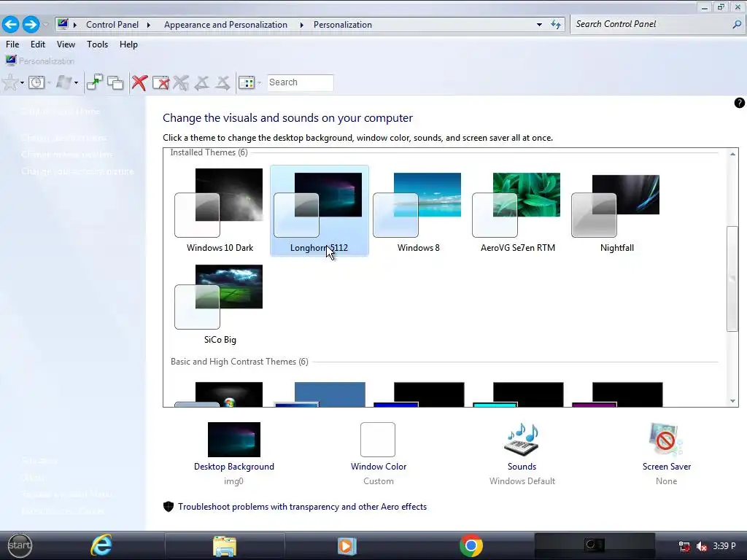The image size is (747, 560).
Task: Click the views layout toolbar icon
Action: pos(247,82)
